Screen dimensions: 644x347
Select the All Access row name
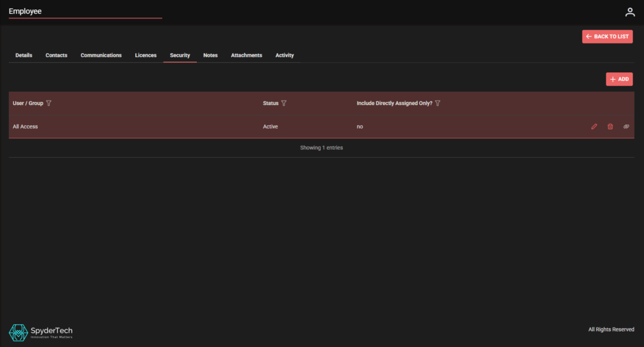[26, 127]
